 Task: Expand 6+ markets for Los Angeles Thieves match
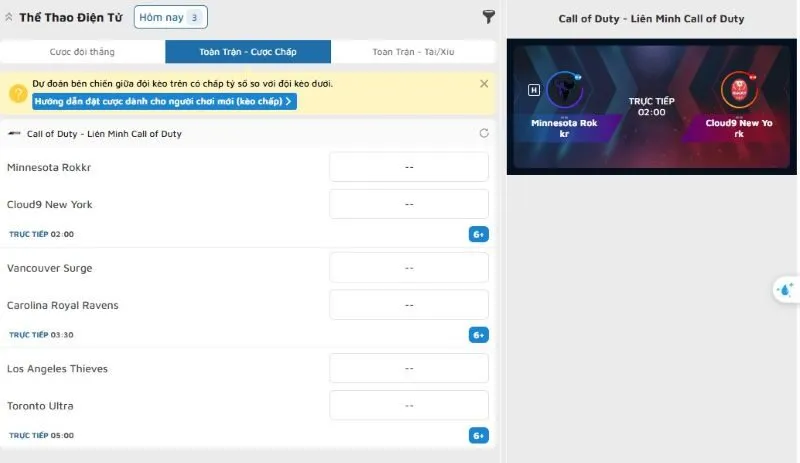pos(478,436)
